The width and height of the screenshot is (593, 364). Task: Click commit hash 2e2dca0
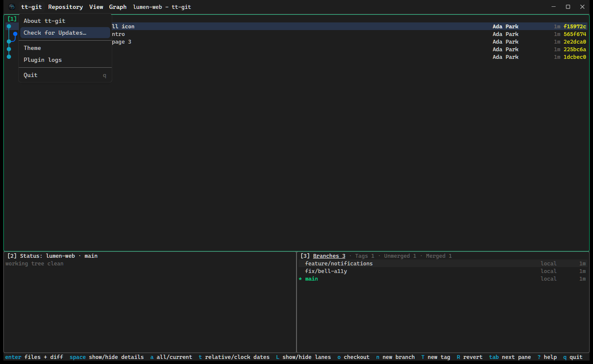click(575, 41)
